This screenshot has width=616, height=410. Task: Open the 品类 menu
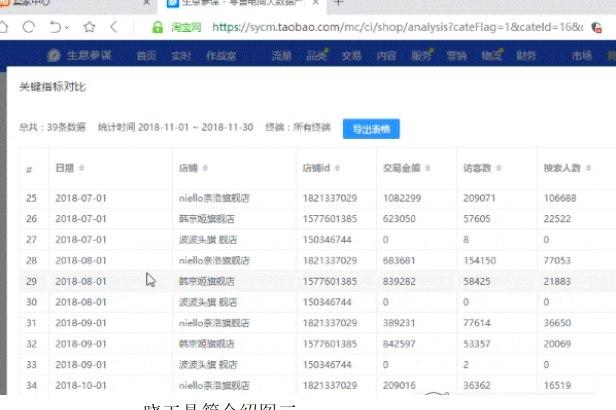[316, 56]
